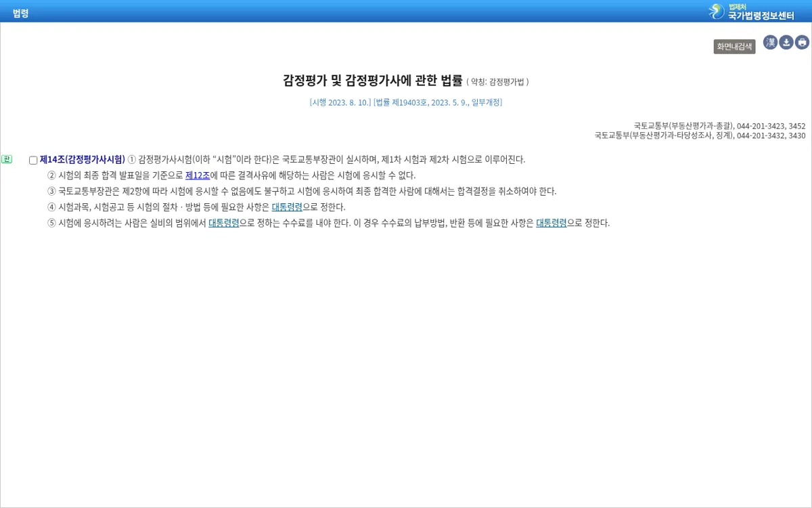
Task: Click the abbreviation text 약칭: 감정평가법
Action: pyautogui.click(x=497, y=82)
